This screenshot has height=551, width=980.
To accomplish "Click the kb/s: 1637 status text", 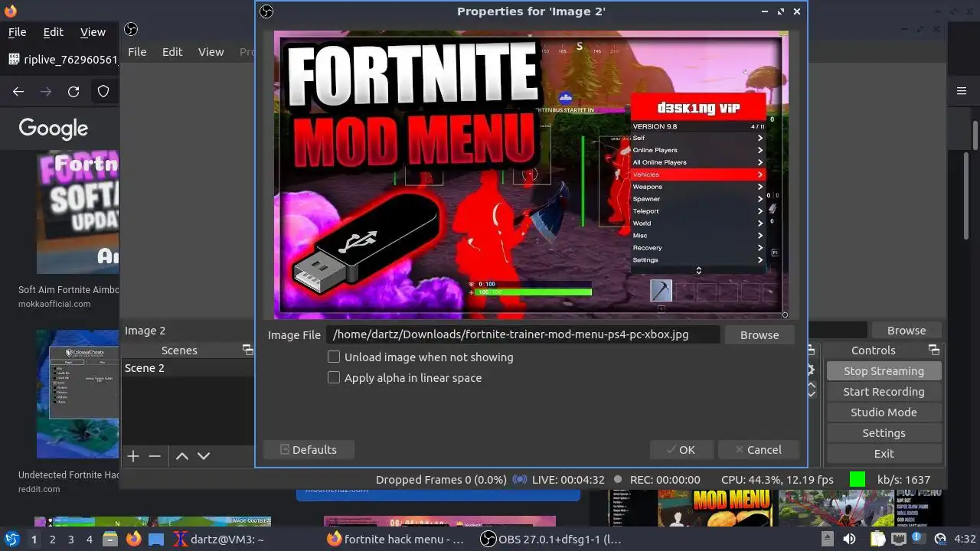I will pyautogui.click(x=903, y=479).
